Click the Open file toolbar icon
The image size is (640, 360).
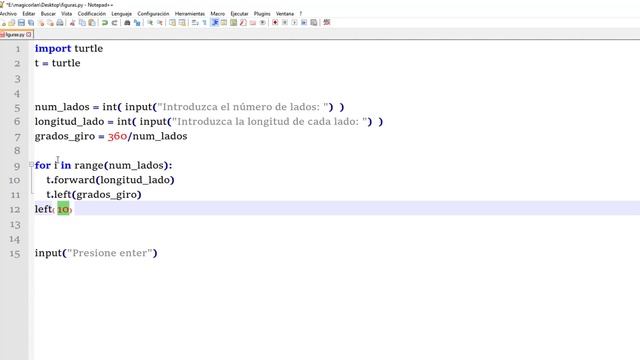[x=12, y=23]
